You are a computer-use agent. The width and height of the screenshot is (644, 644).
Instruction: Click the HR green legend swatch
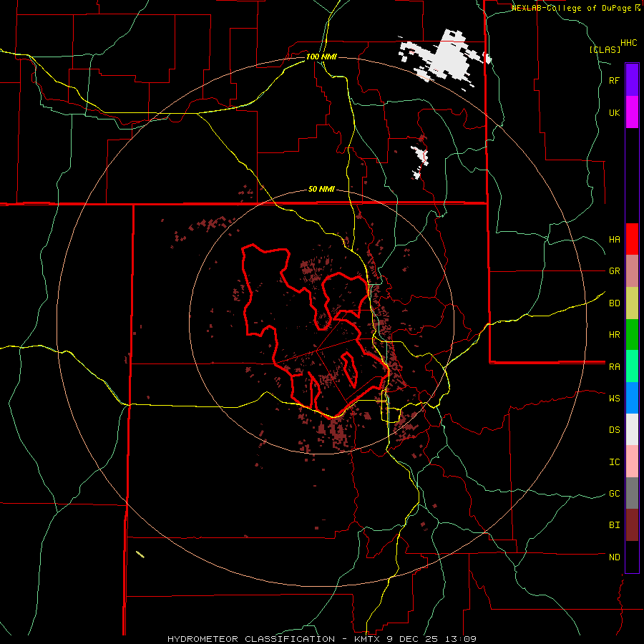(x=632, y=334)
